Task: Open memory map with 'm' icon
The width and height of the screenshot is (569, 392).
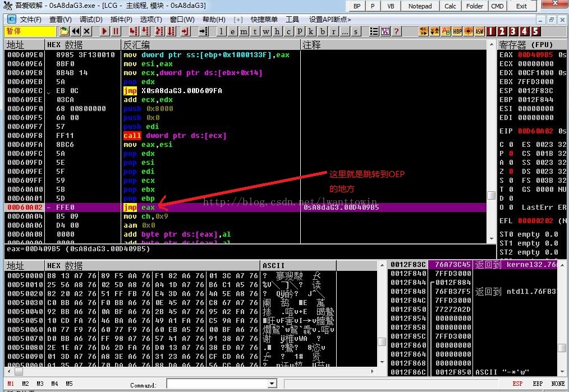Action: pos(244,31)
